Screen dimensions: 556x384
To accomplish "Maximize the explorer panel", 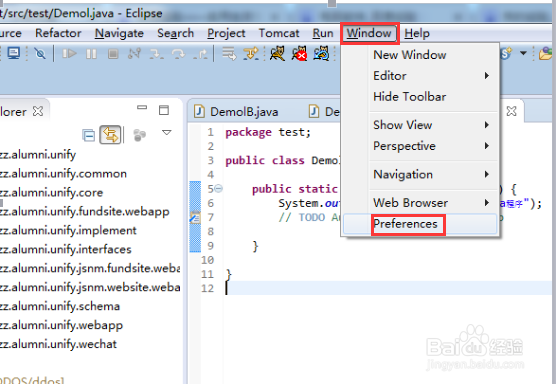I will tap(164, 110).
